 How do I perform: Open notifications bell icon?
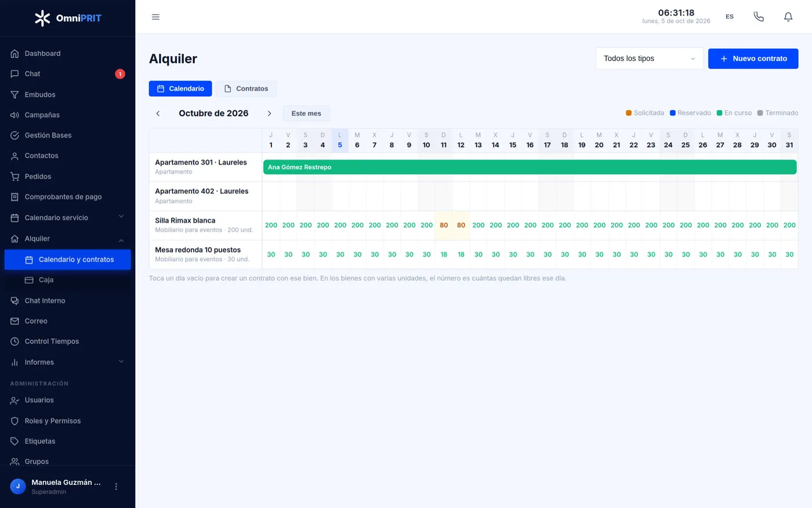tap(788, 17)
